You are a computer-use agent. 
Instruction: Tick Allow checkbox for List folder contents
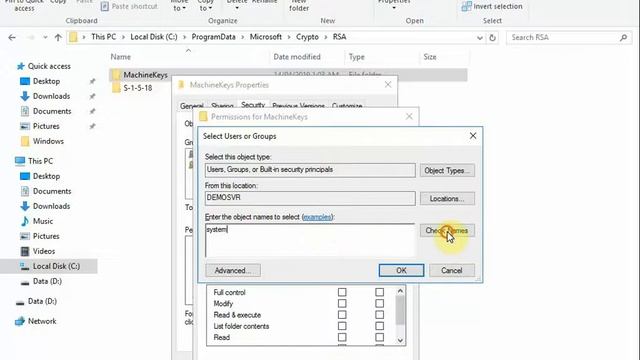pyautogui.click(x=342, y=326)
